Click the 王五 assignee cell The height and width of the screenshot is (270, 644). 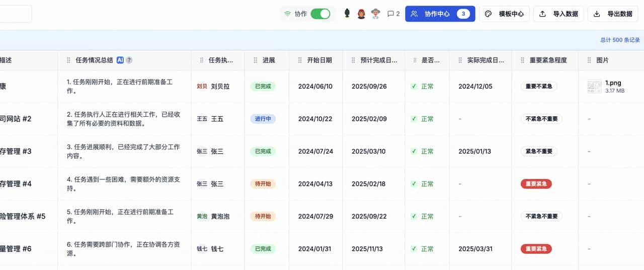(218, 119)
